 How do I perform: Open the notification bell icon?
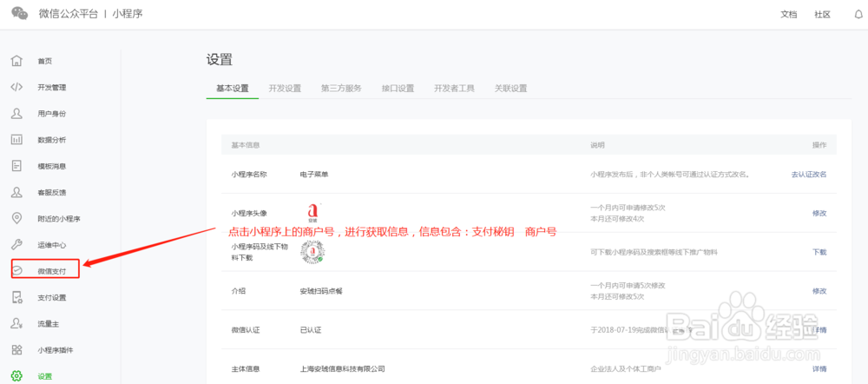tap(858, 15)
